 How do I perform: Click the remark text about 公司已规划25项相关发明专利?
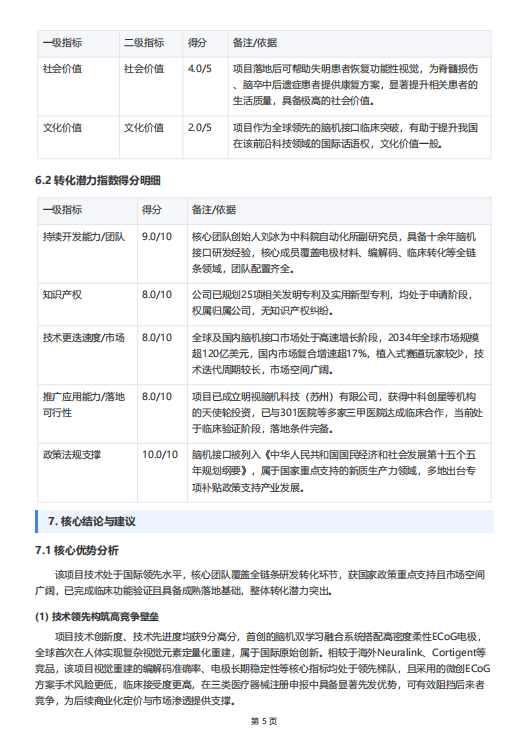(333, 303)
